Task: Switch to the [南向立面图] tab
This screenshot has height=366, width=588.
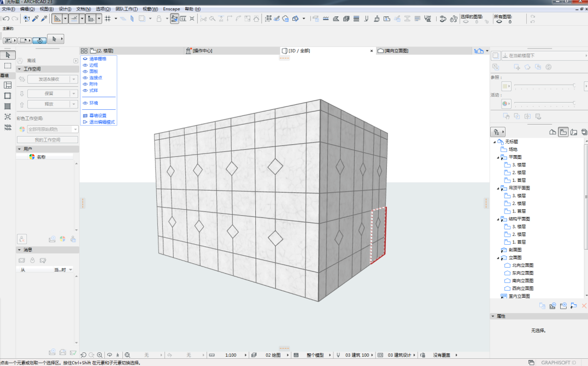Action: pos(424,51)
